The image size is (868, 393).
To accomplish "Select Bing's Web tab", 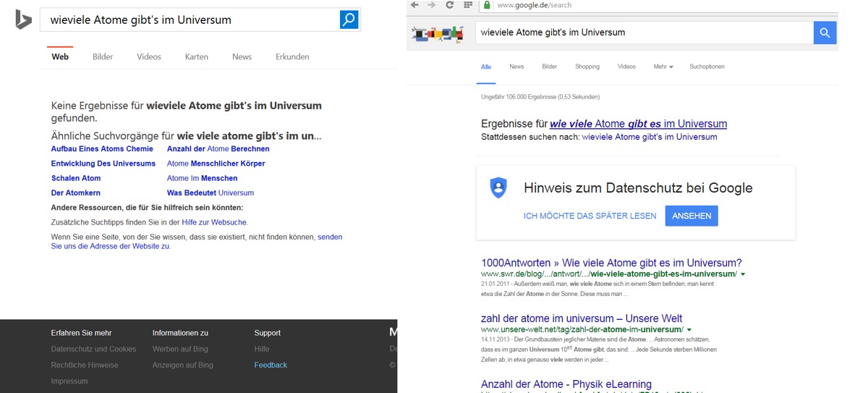I will pyautogui.click(x=60, y=56).
